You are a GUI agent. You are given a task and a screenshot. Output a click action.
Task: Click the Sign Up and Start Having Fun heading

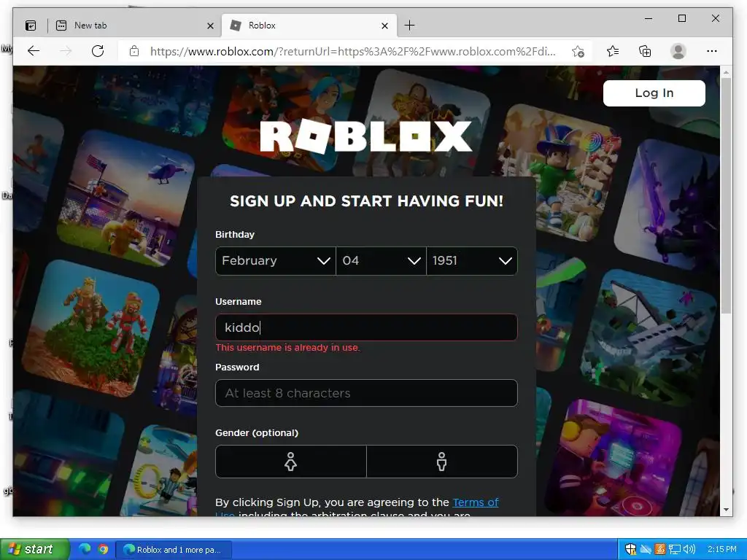[366, 201]
